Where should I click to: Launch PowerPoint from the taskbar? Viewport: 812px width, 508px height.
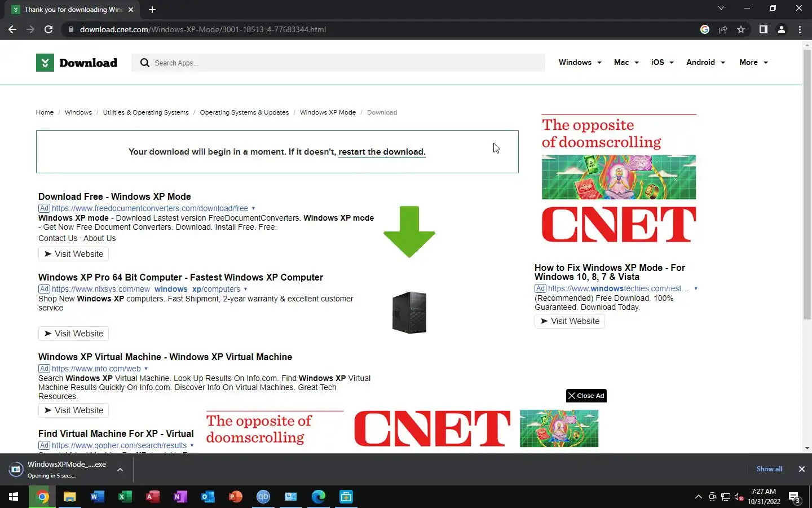pos(235,497)
